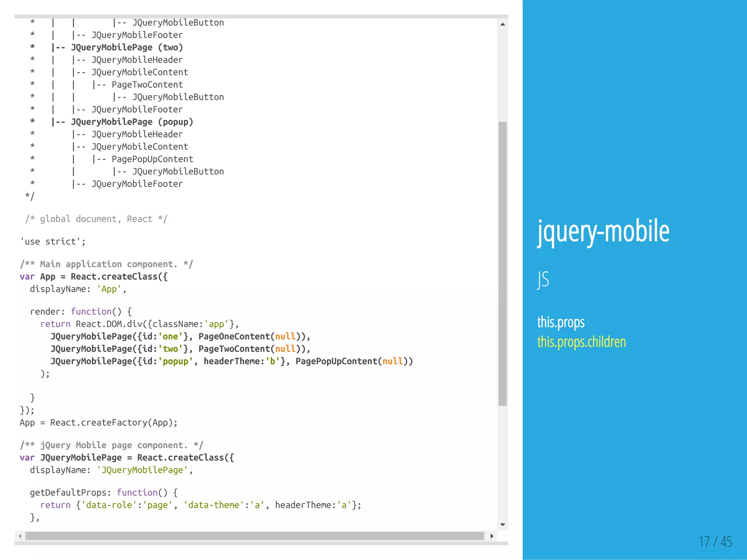
Task: Click the JS subtitle
Action: tap(543, 280)
